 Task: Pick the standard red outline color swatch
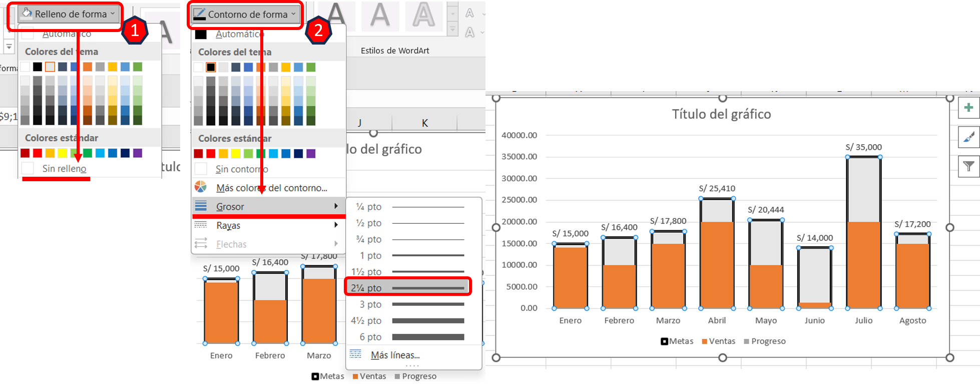click(211, 154)
